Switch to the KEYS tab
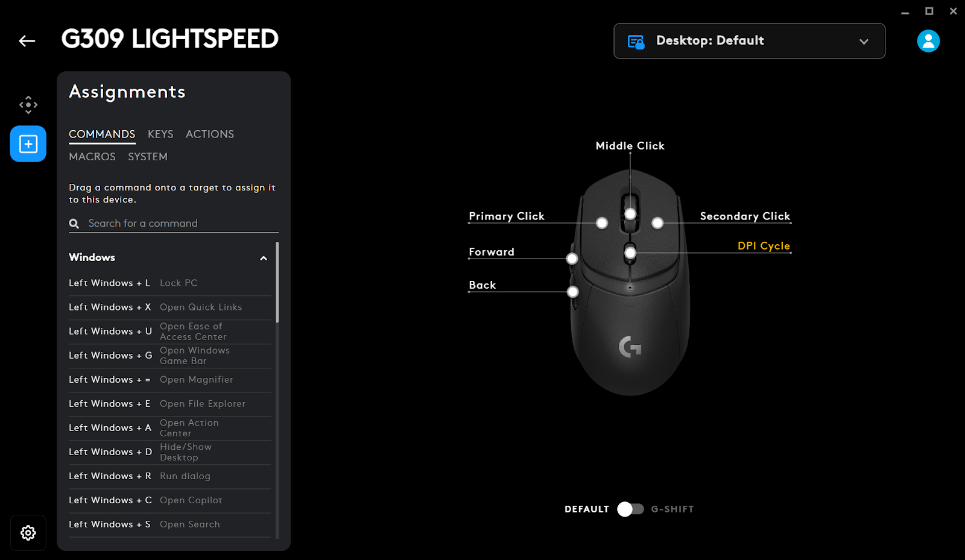Viewport: 965px width, 560px height. (x=160, y=134)
